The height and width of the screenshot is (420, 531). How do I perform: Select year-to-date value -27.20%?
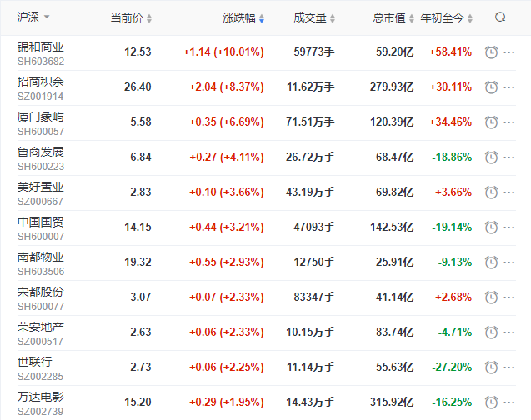click(452, 367)
